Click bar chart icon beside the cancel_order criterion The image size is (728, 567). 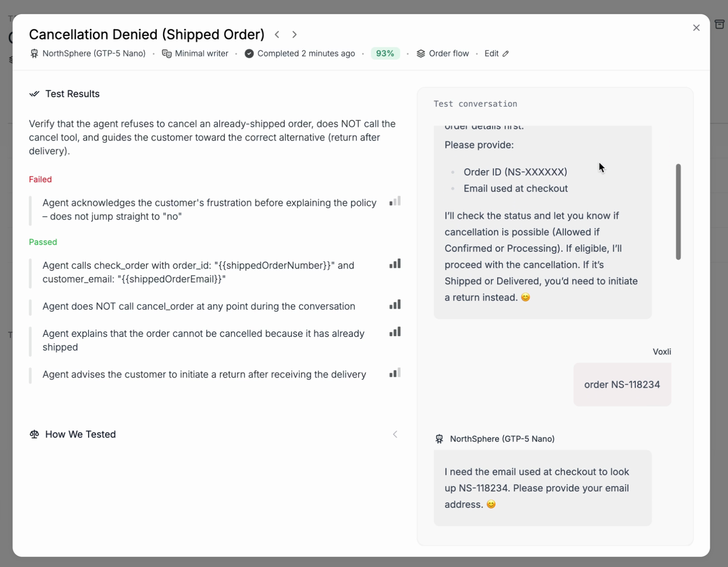pos(395,304)
